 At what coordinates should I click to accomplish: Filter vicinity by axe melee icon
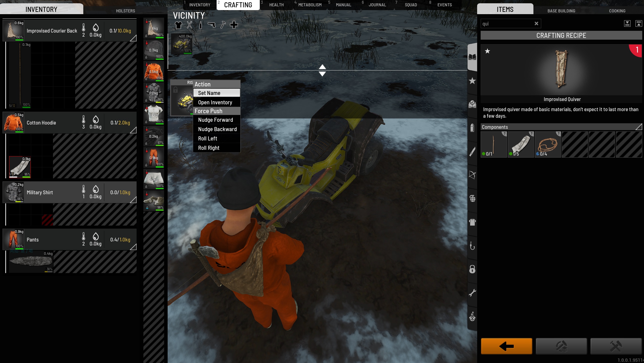click(x=223, y=25)
